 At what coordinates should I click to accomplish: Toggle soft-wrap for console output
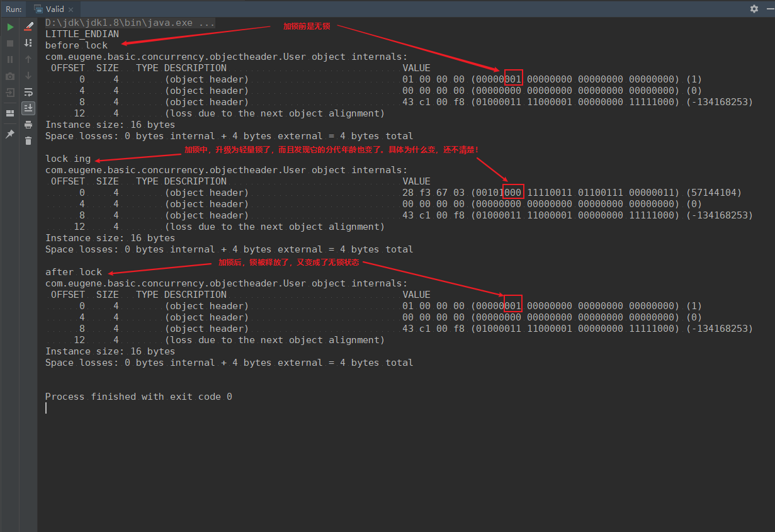point(28,92)
